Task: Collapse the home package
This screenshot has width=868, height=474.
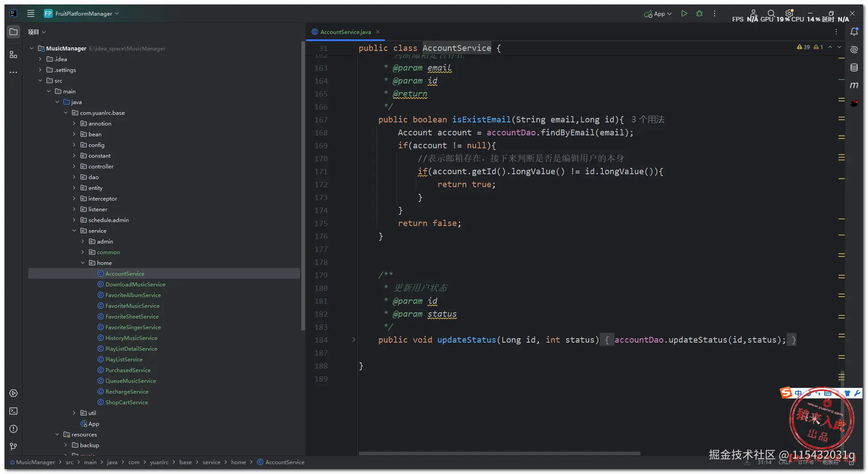Action: pos(83,263)
